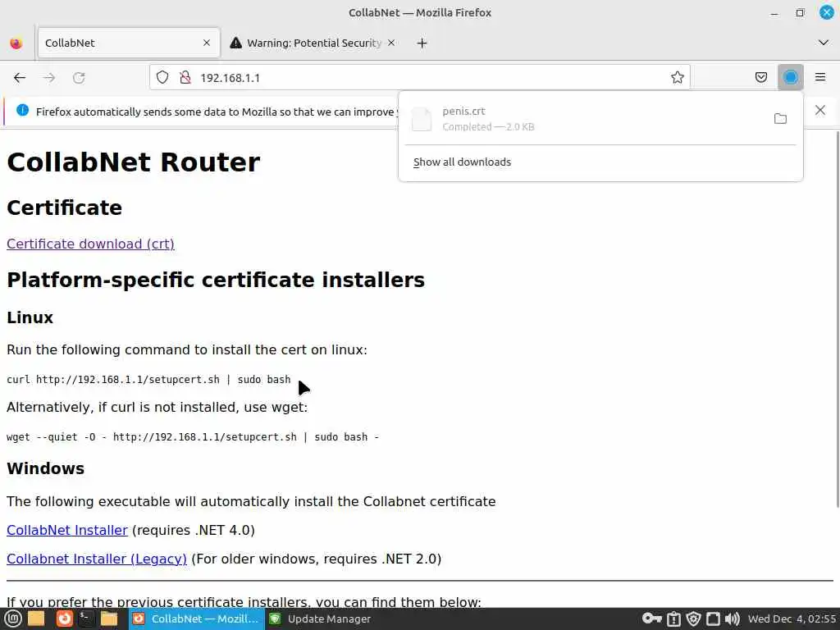
Task: Open a new tab
Action: pyautogui.click(x=422, y=43)
